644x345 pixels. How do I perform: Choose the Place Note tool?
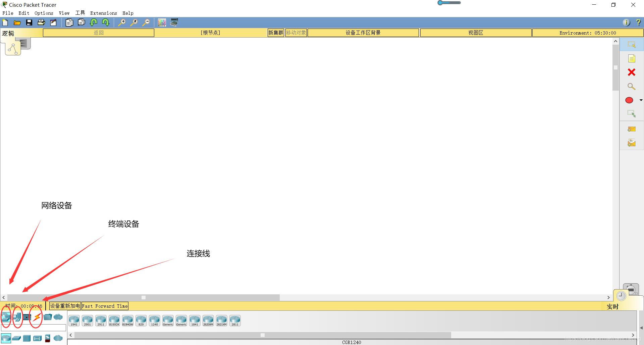pos(632,58)
